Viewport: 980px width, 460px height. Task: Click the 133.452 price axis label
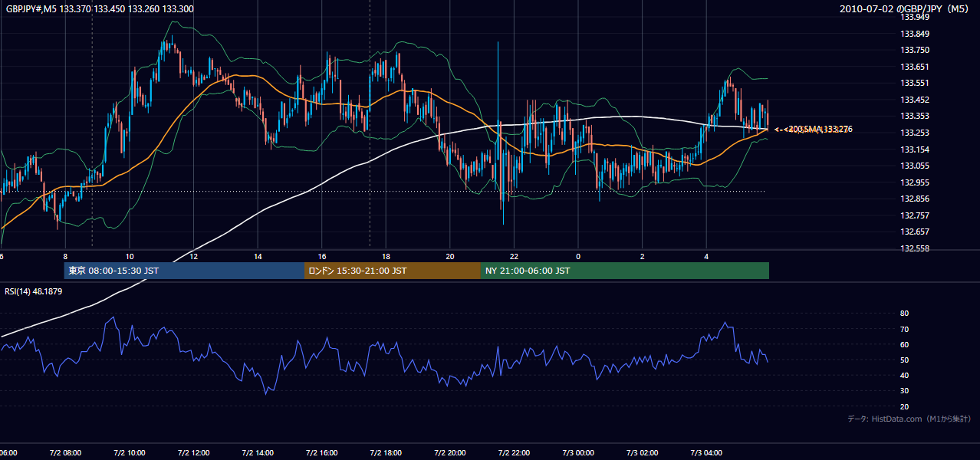[915, 100]
